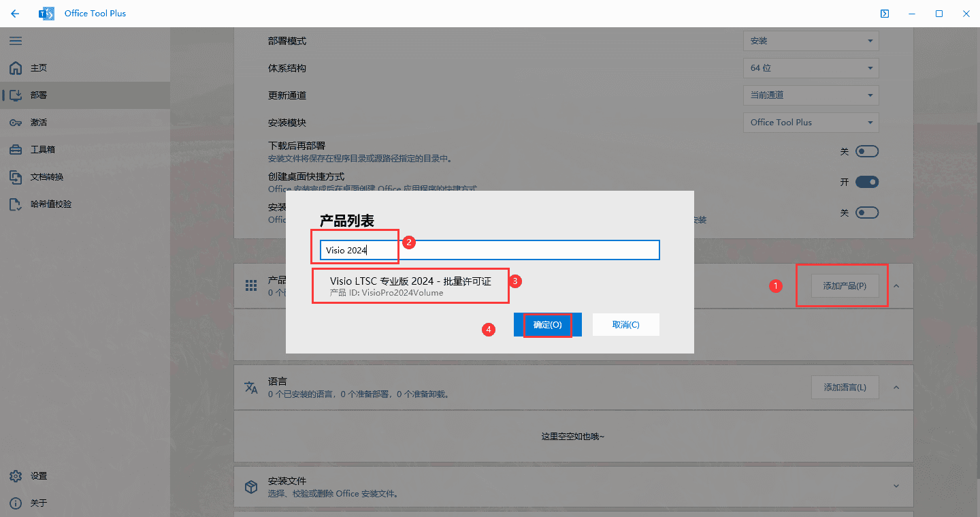This screenshot has height=517, width=980.
Task: Open the 部署模式 dropdown showing 安装
Action: [x=811, y=41]
